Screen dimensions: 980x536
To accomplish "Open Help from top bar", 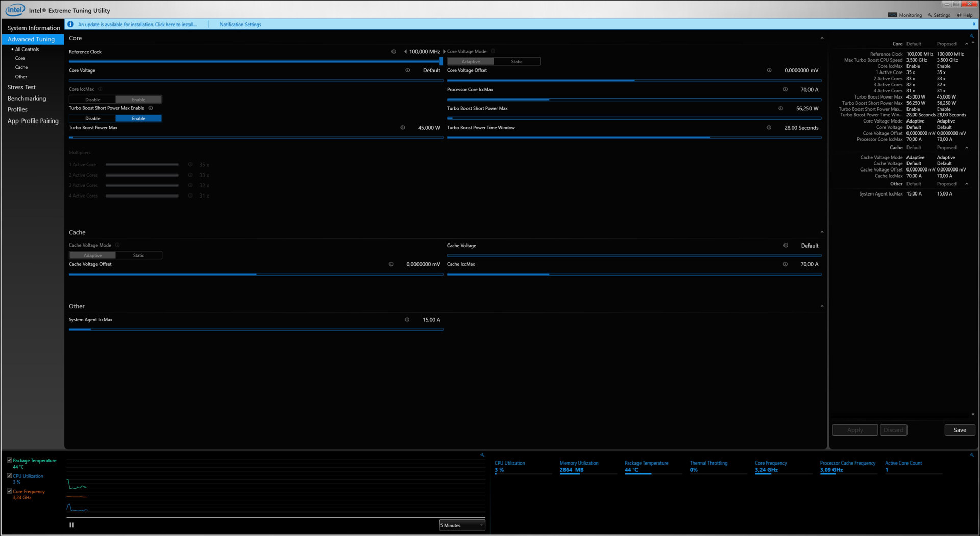I will tap(965, 15).
